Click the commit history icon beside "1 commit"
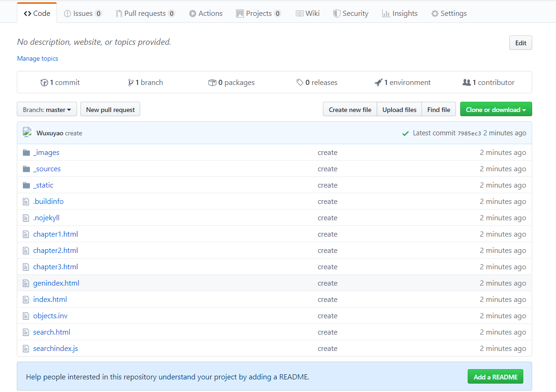The height and width of the screenshot is (392, 556). (x=44, y=82)
